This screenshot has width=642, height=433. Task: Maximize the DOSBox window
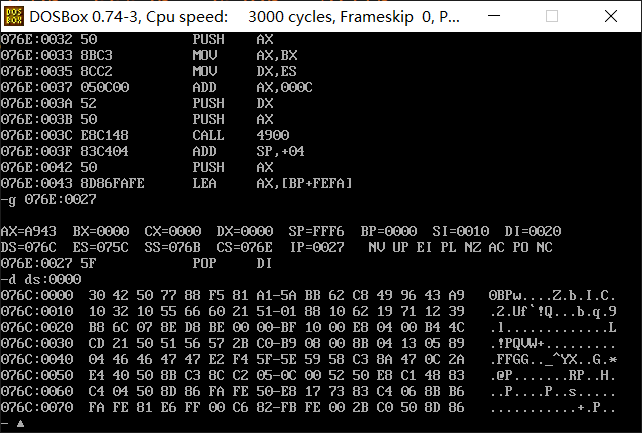pyautogui.click(x=552, y=16)
